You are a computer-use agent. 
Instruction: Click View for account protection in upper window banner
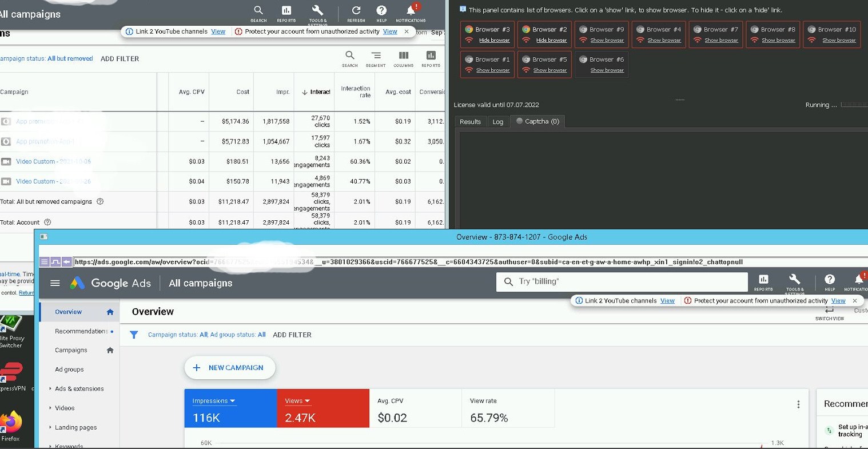pyautogui.click(x=390, y=31)
